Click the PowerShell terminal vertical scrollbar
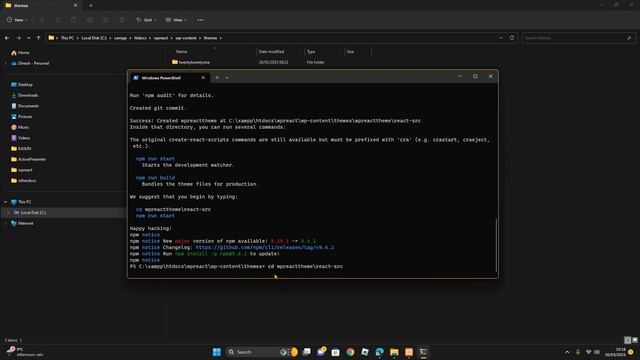 [496, 245]
